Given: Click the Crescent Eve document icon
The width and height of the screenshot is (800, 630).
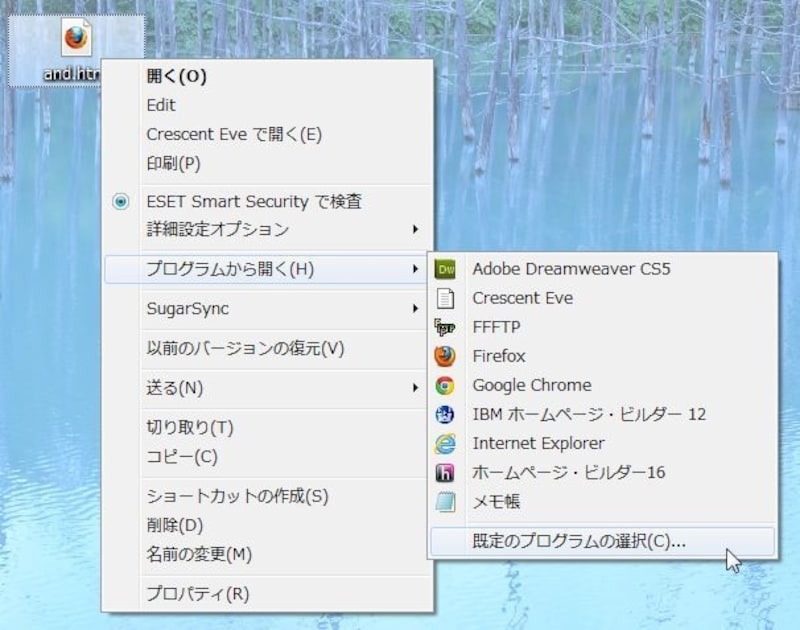Looking at the screenshot, I should coord(445,298).
